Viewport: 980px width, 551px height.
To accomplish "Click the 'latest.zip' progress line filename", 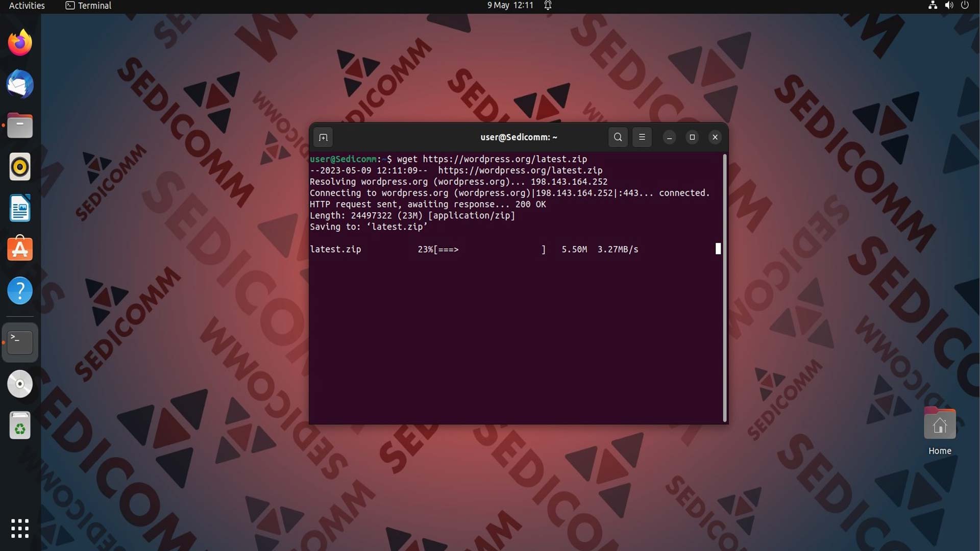I will [x=335, y=249].
